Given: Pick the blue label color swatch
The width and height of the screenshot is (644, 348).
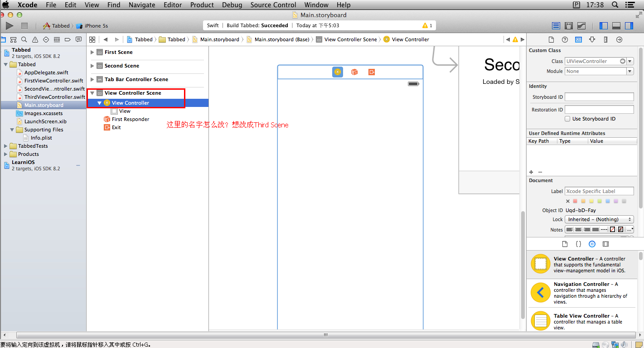Looking at the screenshot, I should pos(608,201).
